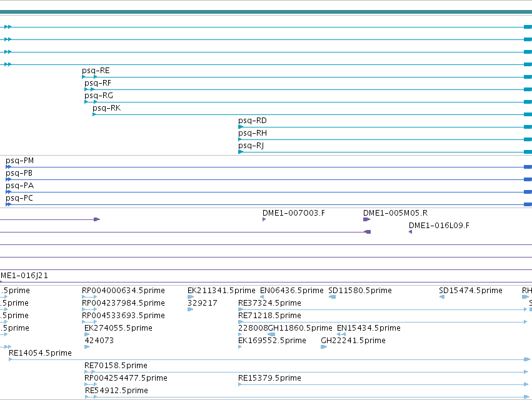Click the teal gene span bar

(266, 12)
